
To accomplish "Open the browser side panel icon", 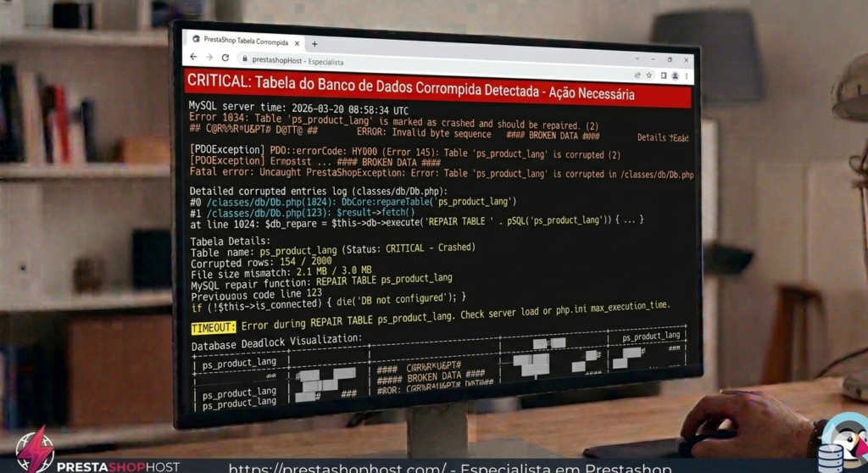I will [663, 76].
